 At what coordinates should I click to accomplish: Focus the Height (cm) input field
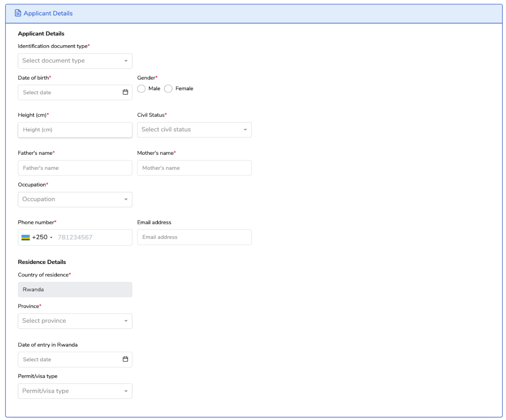pos(75,130)
